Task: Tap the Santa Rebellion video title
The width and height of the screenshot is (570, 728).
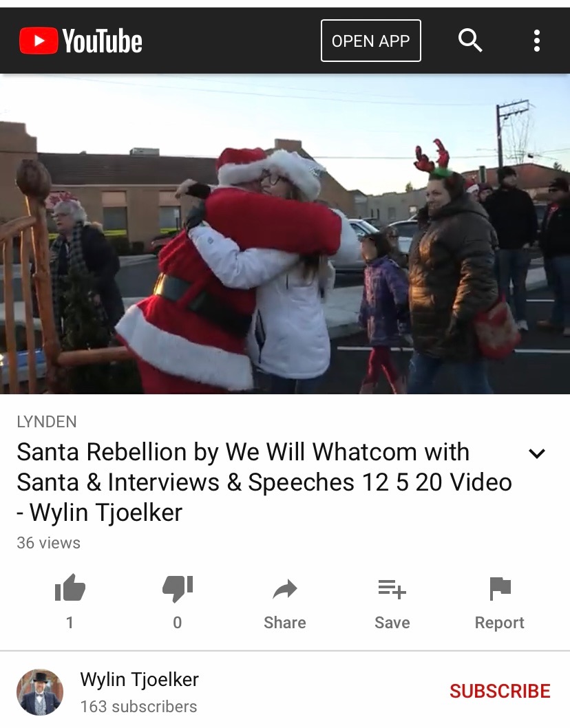Action: click(x=264, y=482)
